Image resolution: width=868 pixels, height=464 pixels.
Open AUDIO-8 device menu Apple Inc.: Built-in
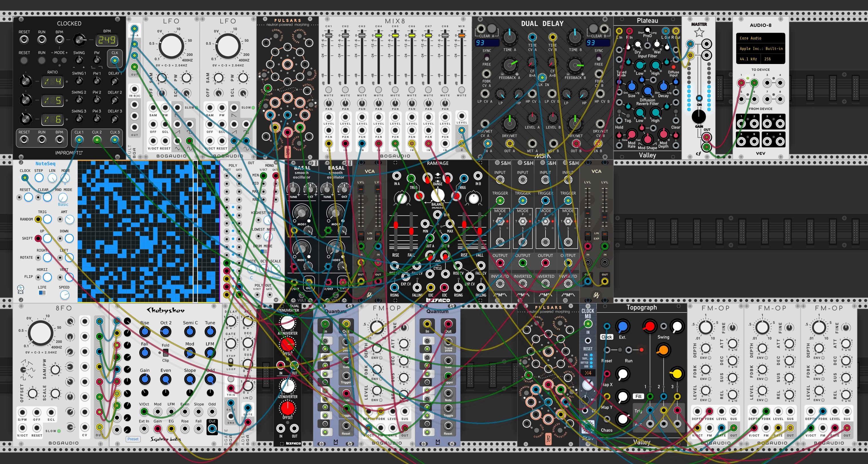pyautogui.click(x=761, y=49)
